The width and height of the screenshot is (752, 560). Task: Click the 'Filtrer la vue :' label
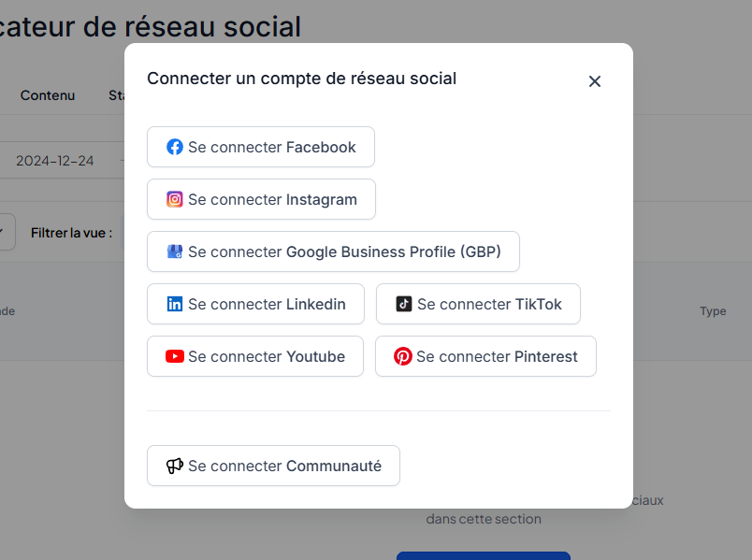click(x=71, y=233)
